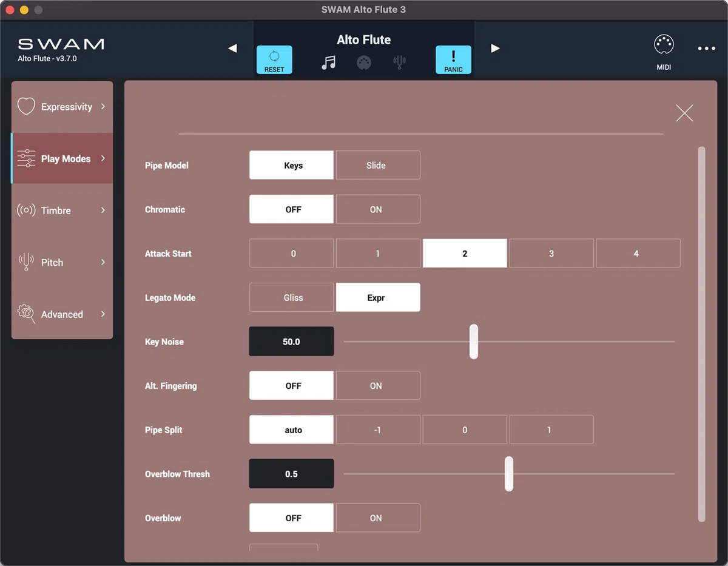
Task: Navigate to the previous instrument with the left arrow
Action: point(232,49)
